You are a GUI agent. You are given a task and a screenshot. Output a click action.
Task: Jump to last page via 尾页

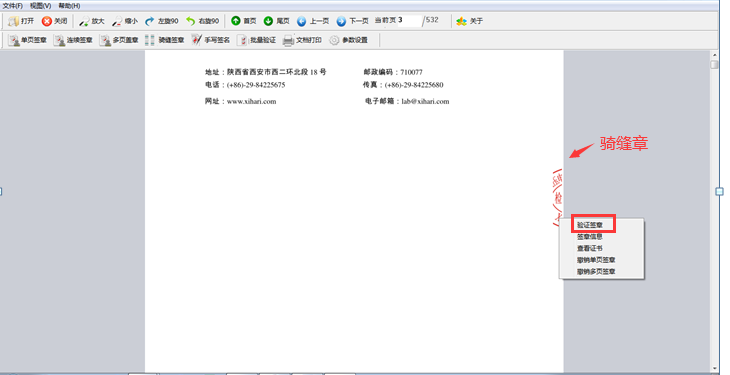point(277,21)
